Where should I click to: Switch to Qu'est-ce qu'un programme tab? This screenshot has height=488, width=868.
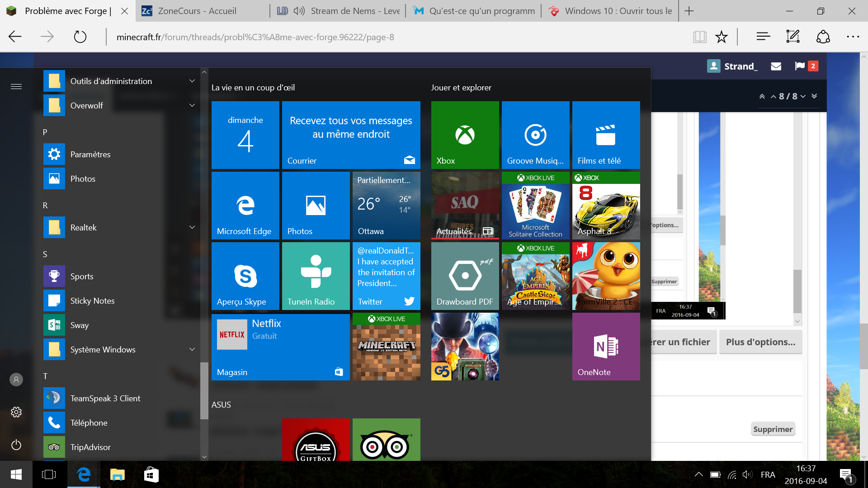474,11
